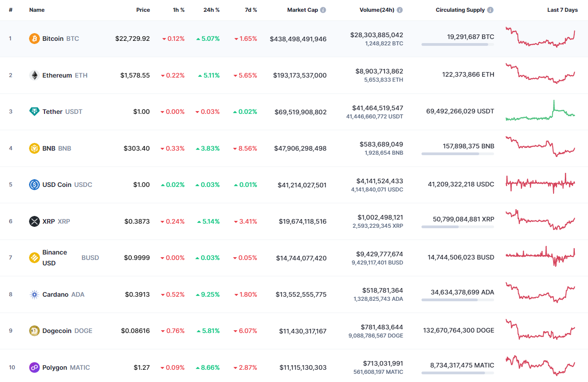Select the Dogecoin logo icon
The image size is (588, 382).
[34, 331]
